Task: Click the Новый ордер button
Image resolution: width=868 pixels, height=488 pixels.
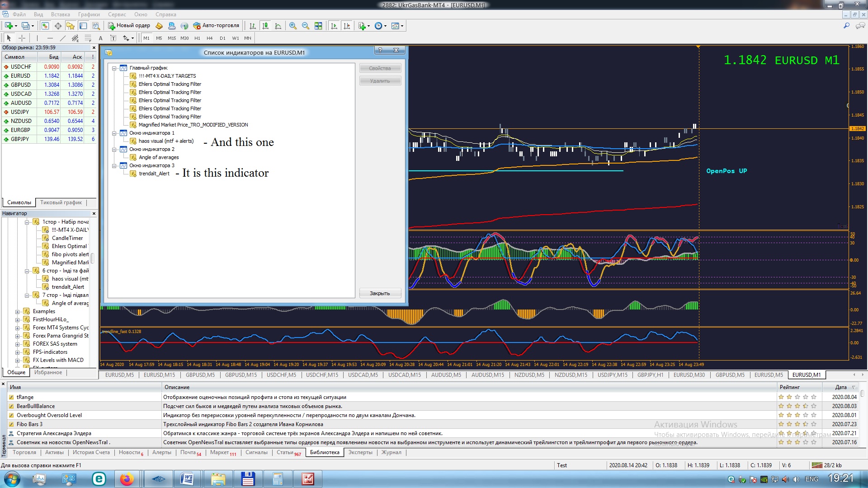Action: point(129,26)
